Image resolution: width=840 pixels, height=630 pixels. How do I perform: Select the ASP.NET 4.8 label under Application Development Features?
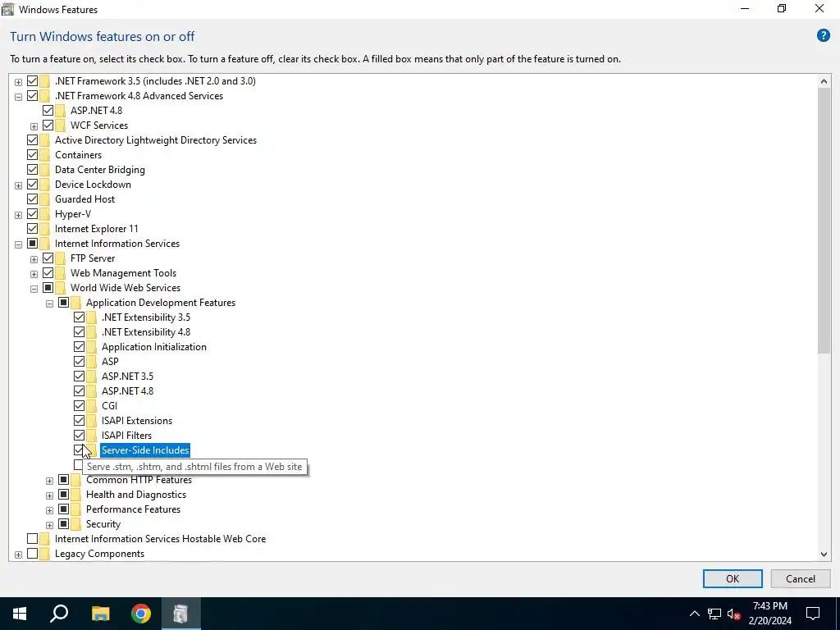pos(127,391)
